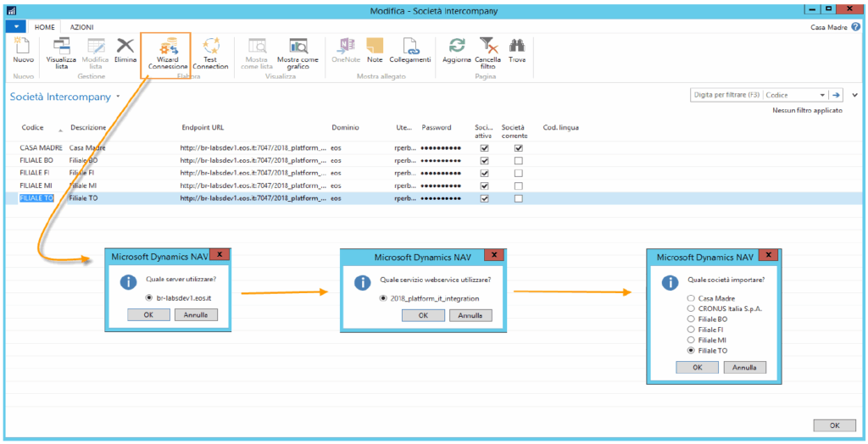868x444 pixels.
Task: Sort by the Codice column header
Action: point(33,127)
